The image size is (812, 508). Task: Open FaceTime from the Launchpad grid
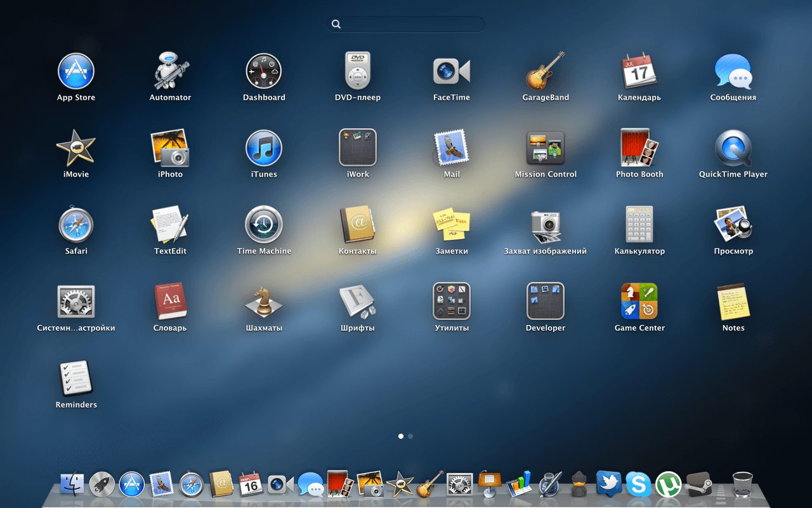pyautogui.click(x=452, y=71)
